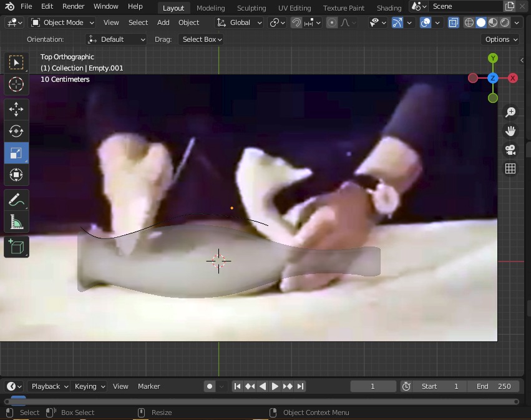Click the End frame field
This screenshot has width=531, height=420.
tap(493, 386)
